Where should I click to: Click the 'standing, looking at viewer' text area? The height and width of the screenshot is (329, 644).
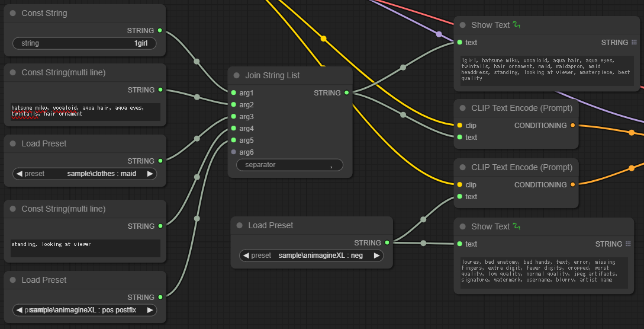click(x=85, y=248)
